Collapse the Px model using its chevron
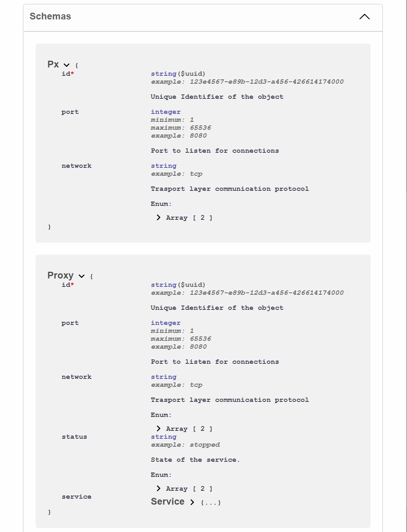 (67, 65)
